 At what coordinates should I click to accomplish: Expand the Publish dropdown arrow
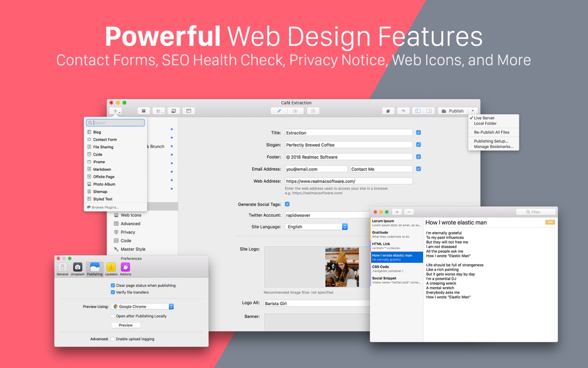click(473, 111)
